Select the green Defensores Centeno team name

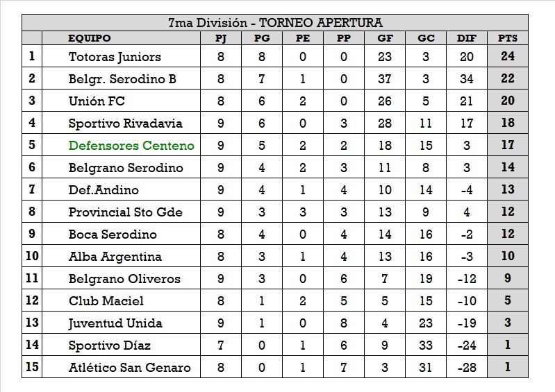(x=131, y=146)
